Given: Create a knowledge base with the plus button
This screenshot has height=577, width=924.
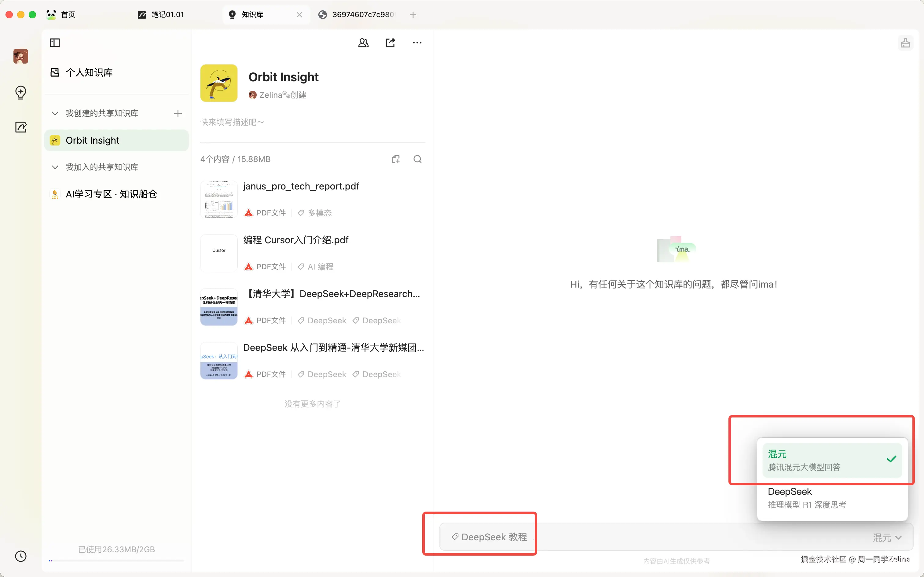Looking at the screenshot, I should coord(178,113).
